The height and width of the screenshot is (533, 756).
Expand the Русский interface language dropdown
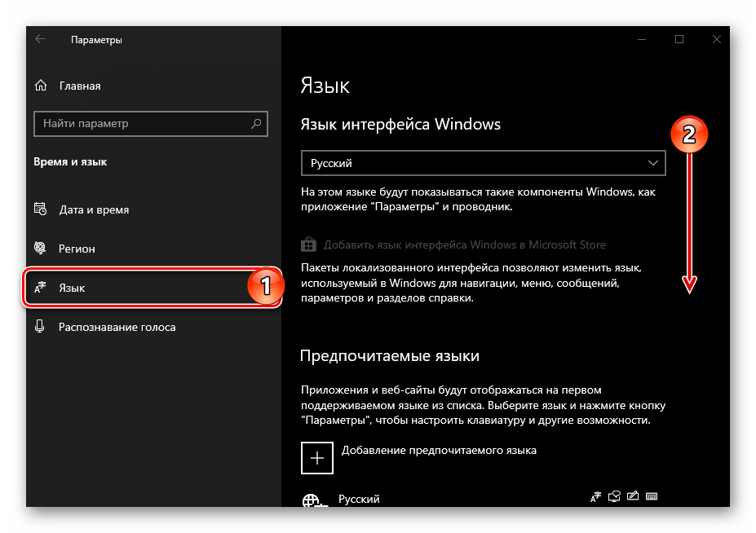(483, 163)
